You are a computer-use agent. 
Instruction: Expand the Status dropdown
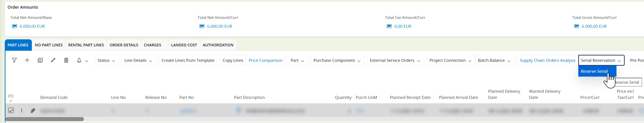(x=106, y=60)
